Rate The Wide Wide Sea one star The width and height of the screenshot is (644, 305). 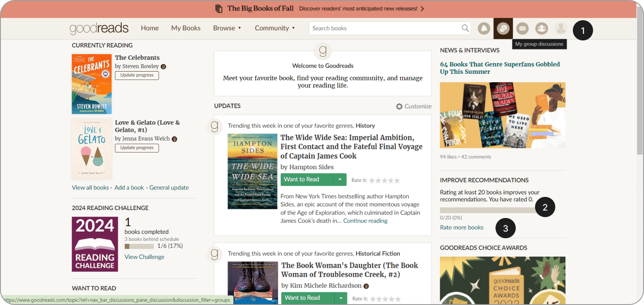pyautogui.click(x=372, y=180)
